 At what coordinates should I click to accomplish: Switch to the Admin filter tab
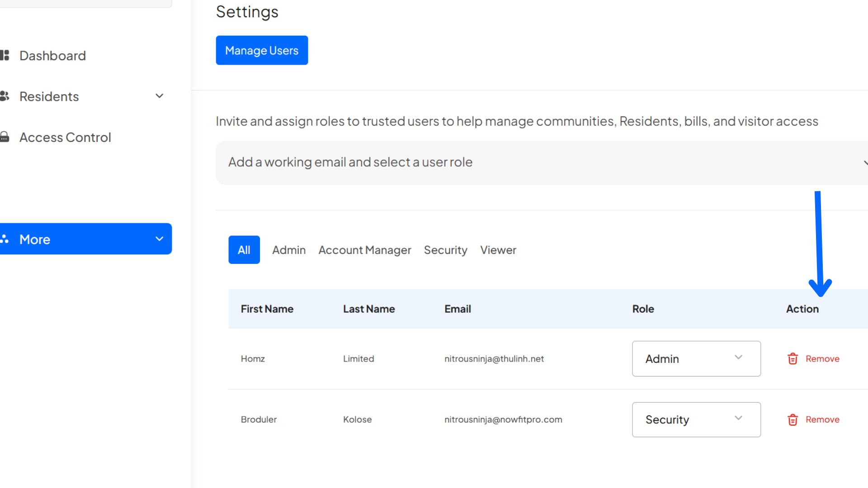(288, 249)
